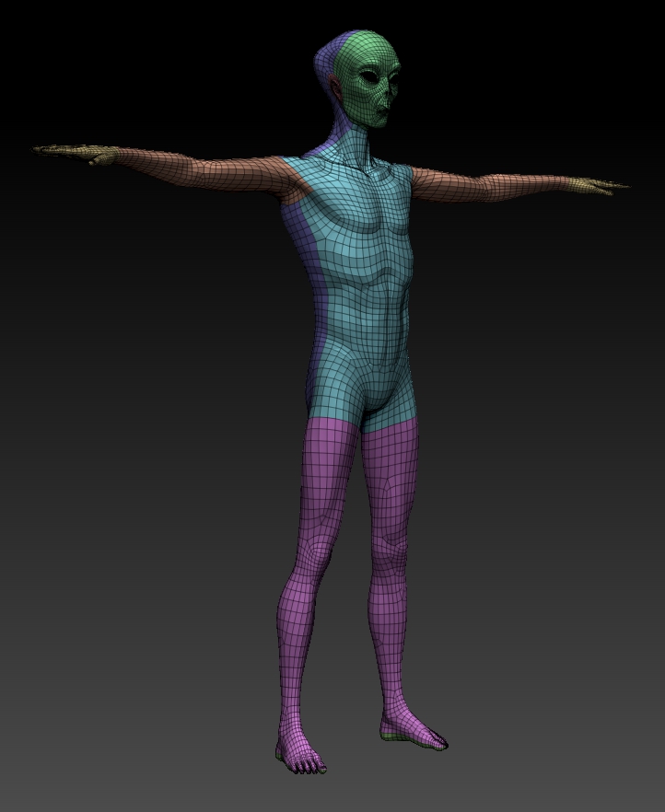Click the blue-purple polygroup on the back of the head

point(327,57)
